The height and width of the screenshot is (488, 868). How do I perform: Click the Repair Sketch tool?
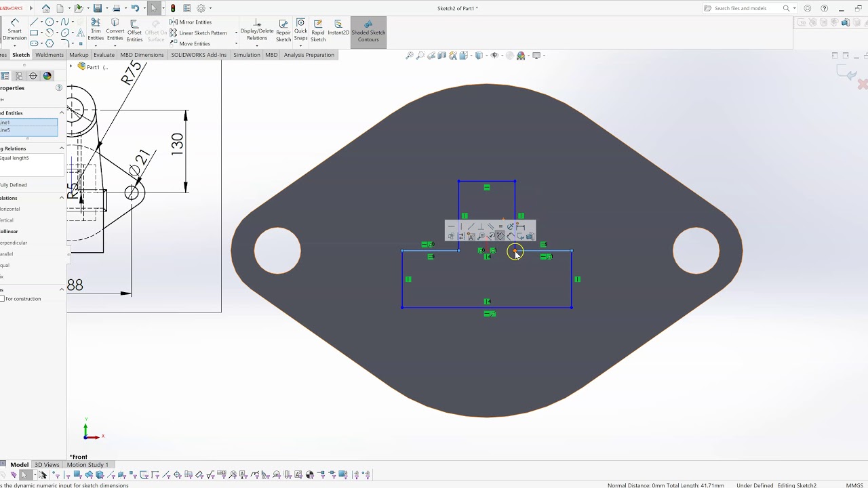283,31
